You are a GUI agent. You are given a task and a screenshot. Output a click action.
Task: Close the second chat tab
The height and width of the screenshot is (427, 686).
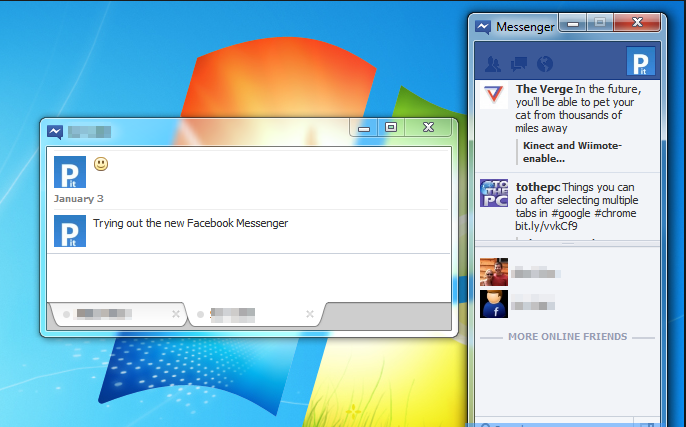(x=310, y=314)
